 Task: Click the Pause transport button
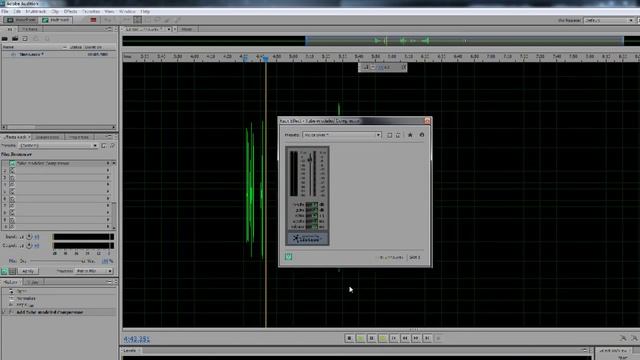[371, 338]
